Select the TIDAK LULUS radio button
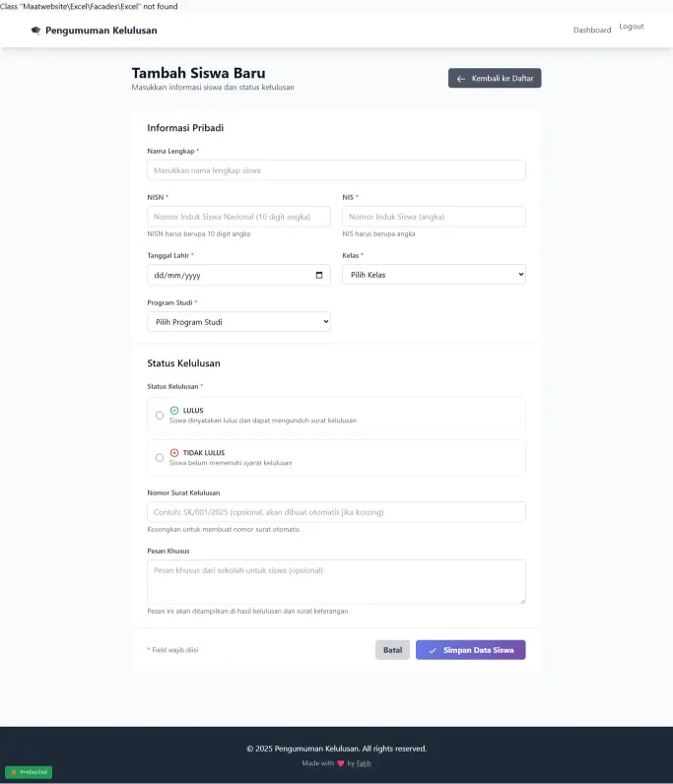Image resolution: width=673 pixels, height=784 pixels. [x=160, y=458]
